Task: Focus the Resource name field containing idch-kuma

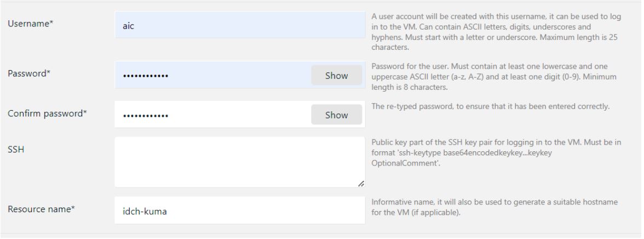Action: (x=239, y=211)
